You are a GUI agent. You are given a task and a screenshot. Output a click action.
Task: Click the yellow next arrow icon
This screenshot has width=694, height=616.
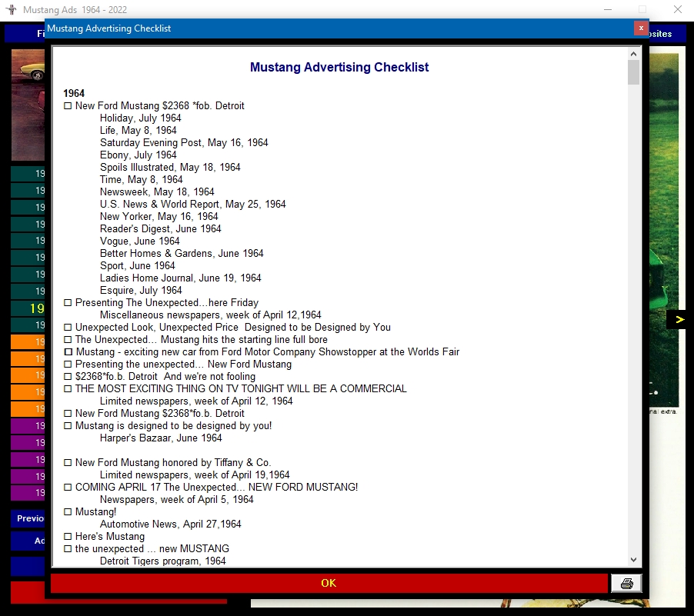[x=680, y=319]
